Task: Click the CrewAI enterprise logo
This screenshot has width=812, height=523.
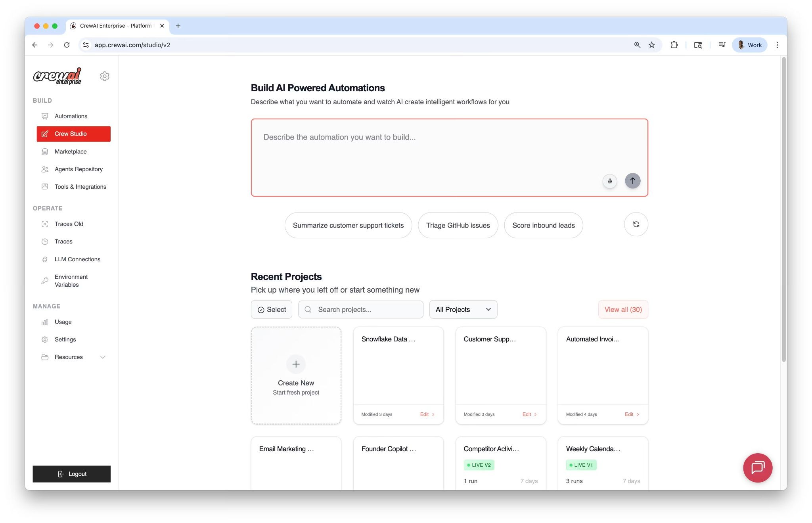Action: tap(57, 76)
